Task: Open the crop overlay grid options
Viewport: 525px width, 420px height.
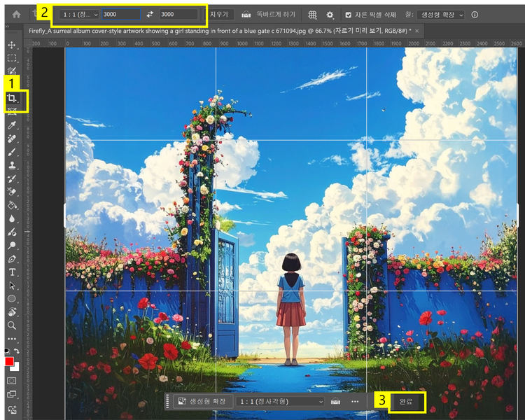Action: click(312, 15)
